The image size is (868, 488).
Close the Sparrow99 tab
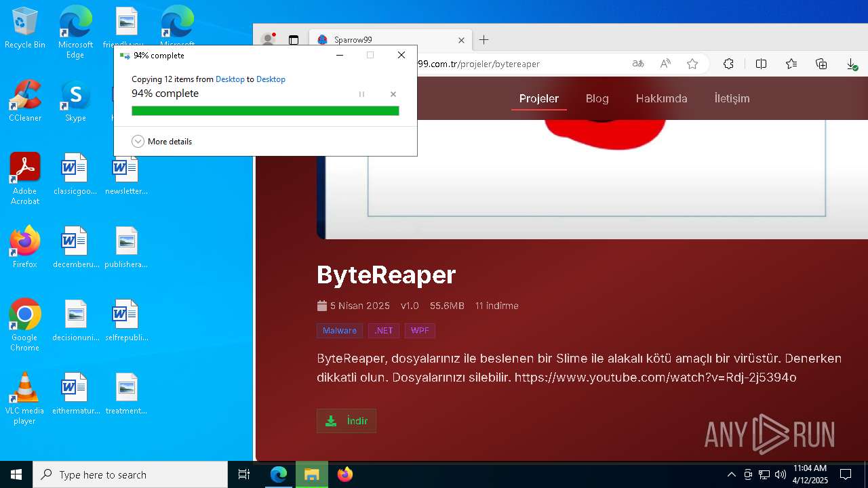tap(461, 40)
